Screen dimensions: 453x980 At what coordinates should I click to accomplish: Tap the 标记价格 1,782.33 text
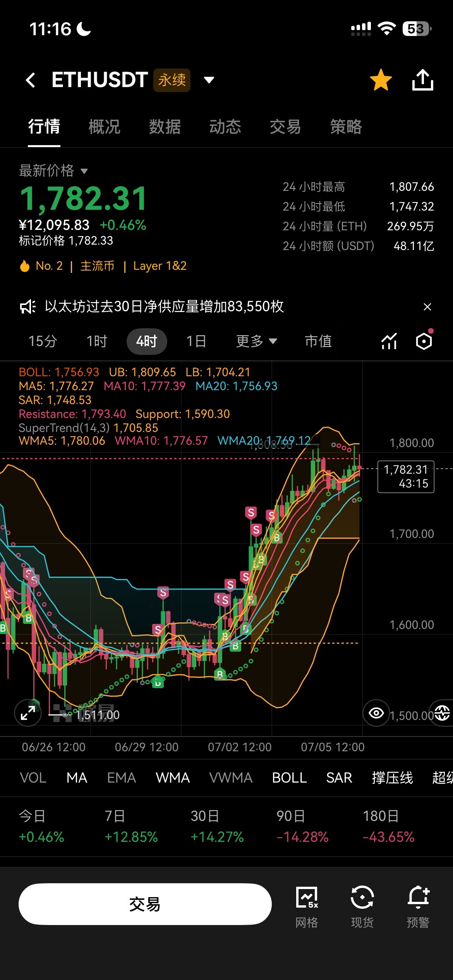click(66, 241)
